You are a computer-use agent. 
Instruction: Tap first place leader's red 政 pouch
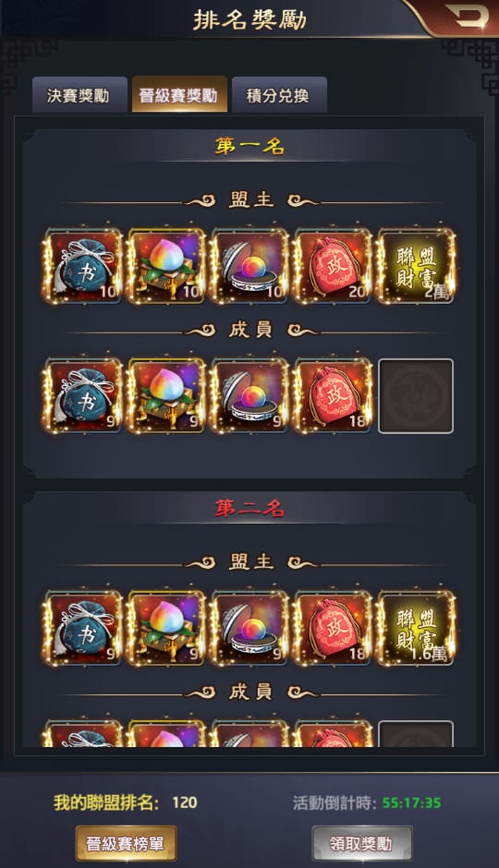pyautogui.click(x=333, y=267)
